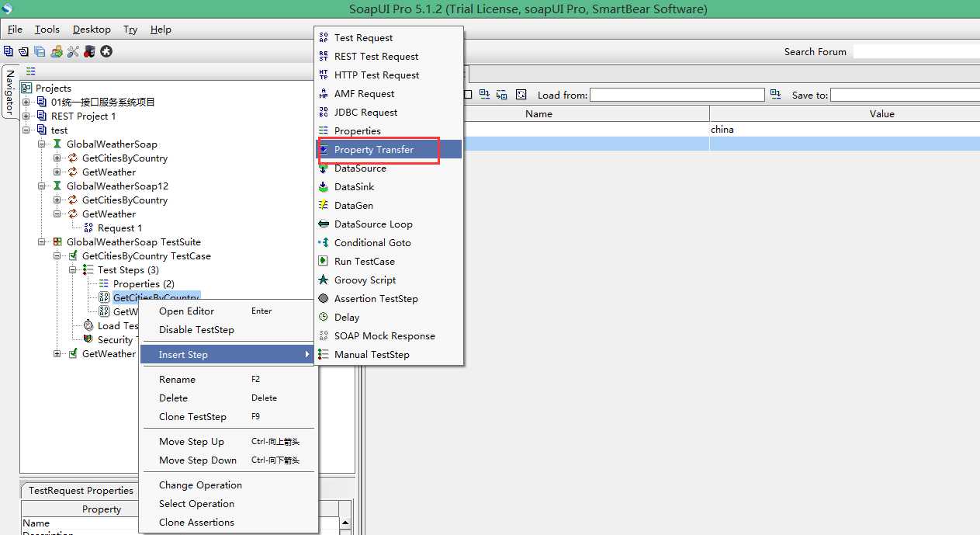Select Test Request in the Insert Step submenu
Image resolution: width=980 pixels, height=535 pixels.
click(x=389, y=37)
